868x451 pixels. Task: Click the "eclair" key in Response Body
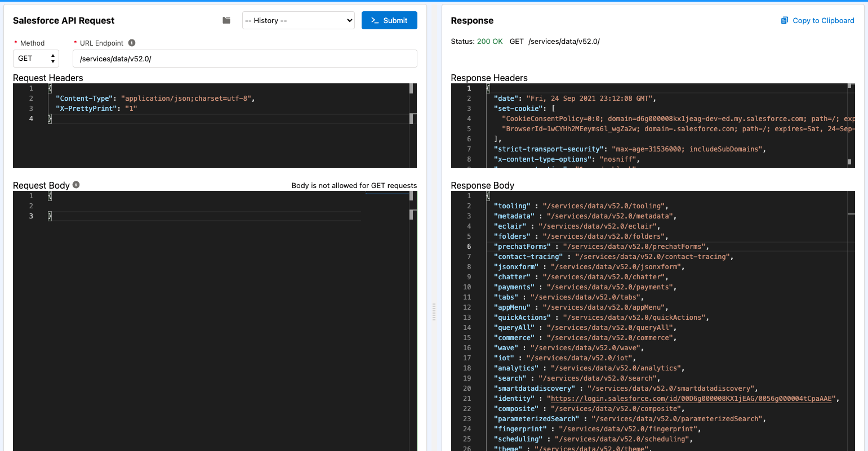click(x=510, y=226)
